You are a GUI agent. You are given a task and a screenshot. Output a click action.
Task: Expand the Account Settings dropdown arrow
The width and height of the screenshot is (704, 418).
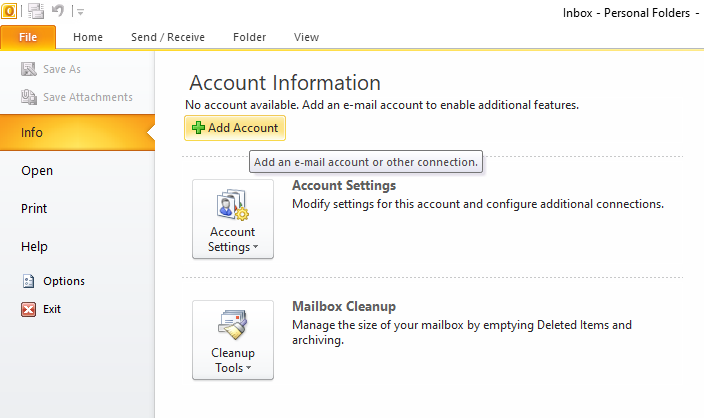click(x=255, y=247)
